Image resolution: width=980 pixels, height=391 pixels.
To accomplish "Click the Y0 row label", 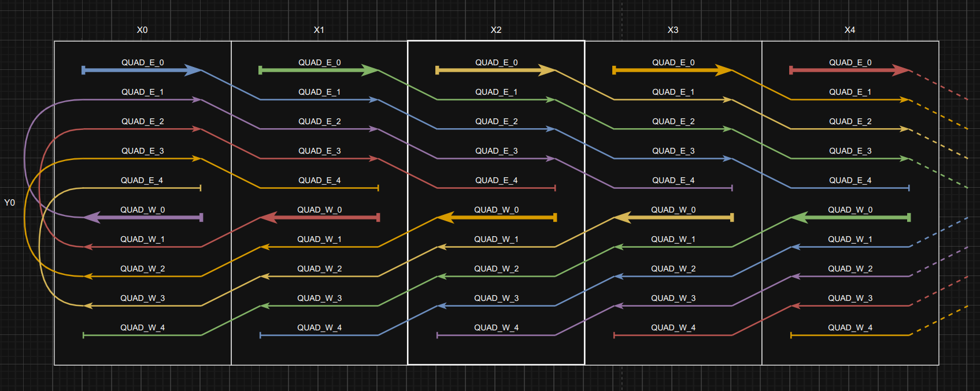I will [10, 203].
